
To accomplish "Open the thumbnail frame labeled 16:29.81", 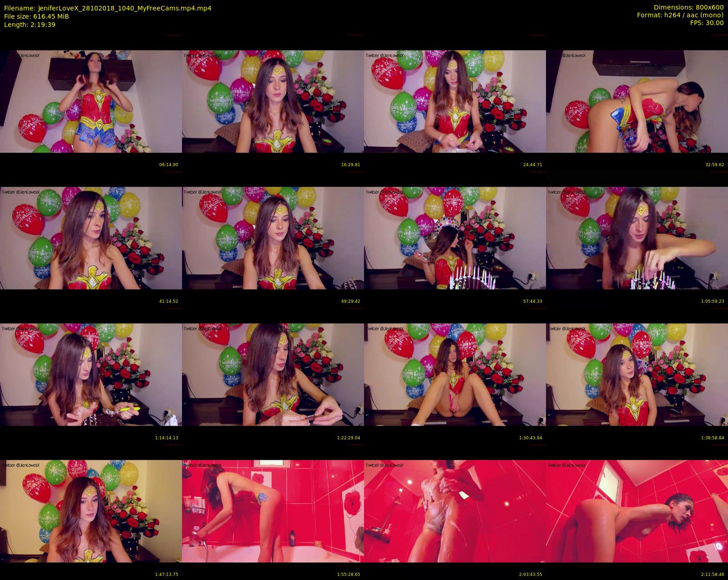I will click(273, 102).
